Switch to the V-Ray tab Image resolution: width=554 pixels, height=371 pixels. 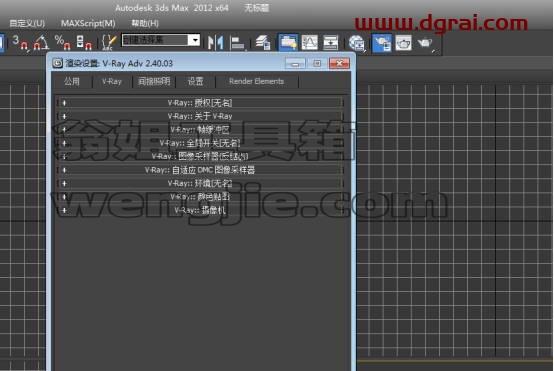coord(112,82)
